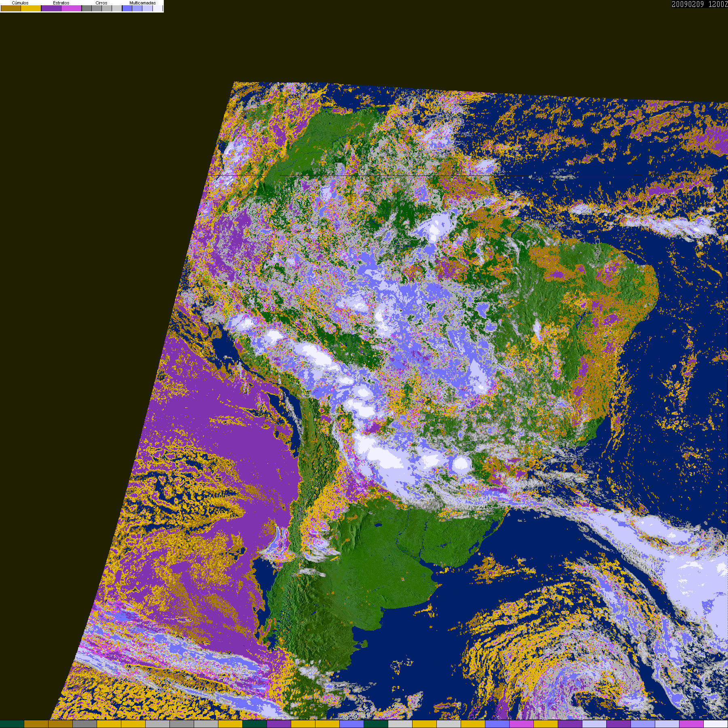Click the white swatch in the bottom color strip

tap(716, 724)
